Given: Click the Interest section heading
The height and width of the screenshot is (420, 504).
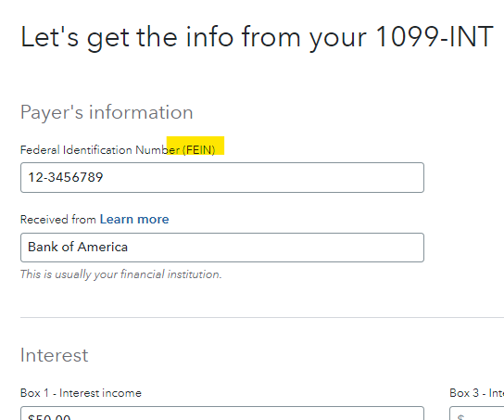Looking at the screenshot, I should pos(54,355).
